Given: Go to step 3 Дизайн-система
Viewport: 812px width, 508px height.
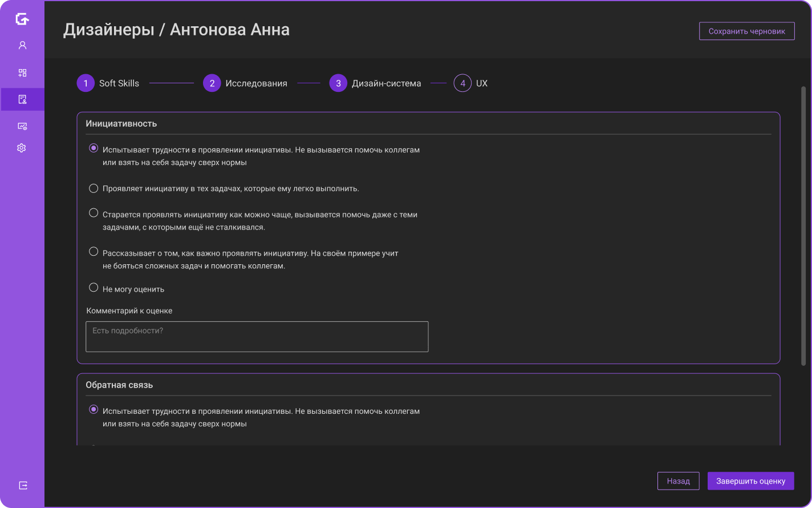Looking at the screenshot, I should (375, 83).
